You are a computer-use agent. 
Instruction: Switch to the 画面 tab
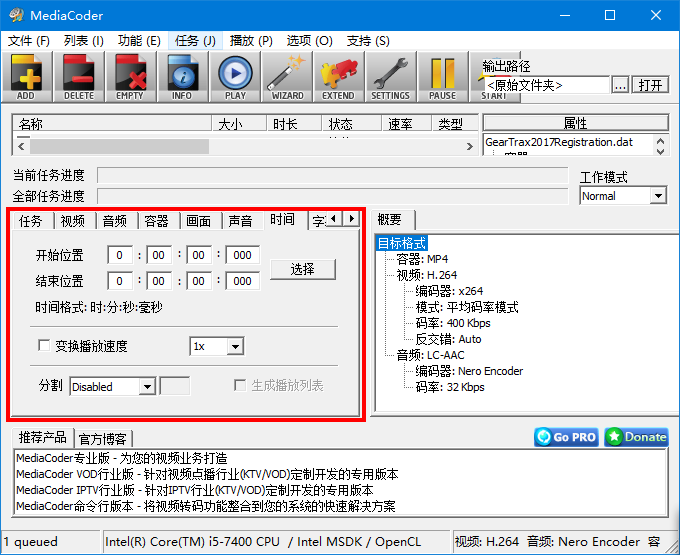point(199,221)
